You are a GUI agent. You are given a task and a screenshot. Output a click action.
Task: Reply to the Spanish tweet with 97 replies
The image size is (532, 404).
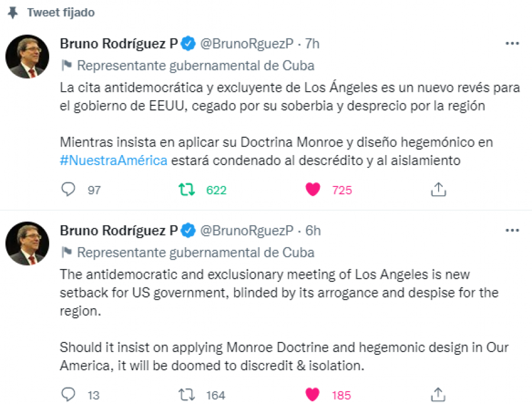pyautogui.click(x=69, y=189)
